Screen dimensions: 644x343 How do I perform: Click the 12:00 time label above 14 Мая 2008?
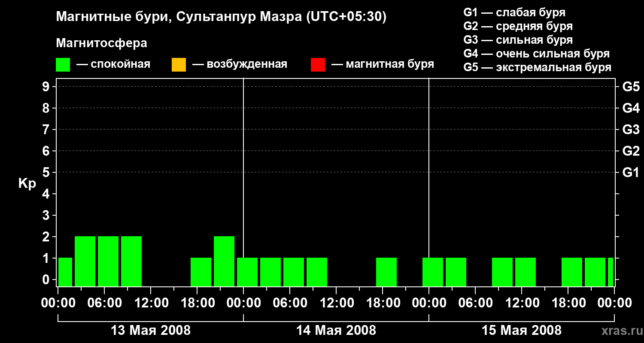pyautogui.click(x=336, y=303)
